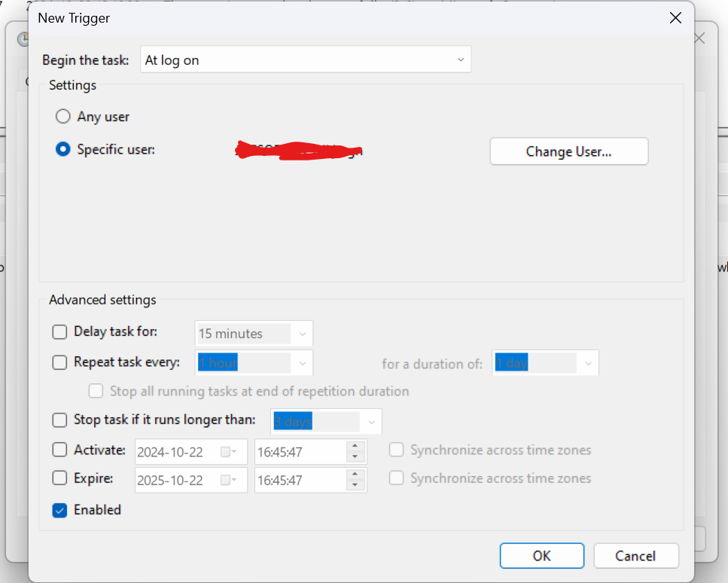Expand the 3 days stop-task dropdown
This screenshot has height=583, width=728.
click(x=371, y=422)
